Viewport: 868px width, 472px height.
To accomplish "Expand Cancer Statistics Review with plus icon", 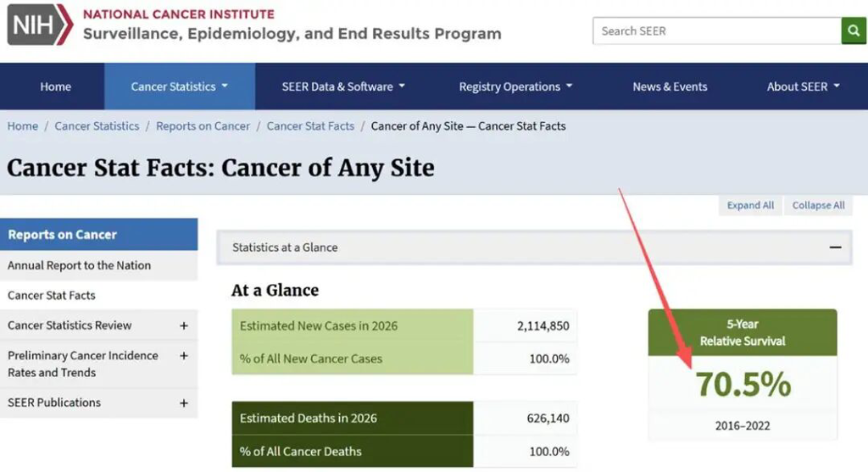I will pos(184,326).
